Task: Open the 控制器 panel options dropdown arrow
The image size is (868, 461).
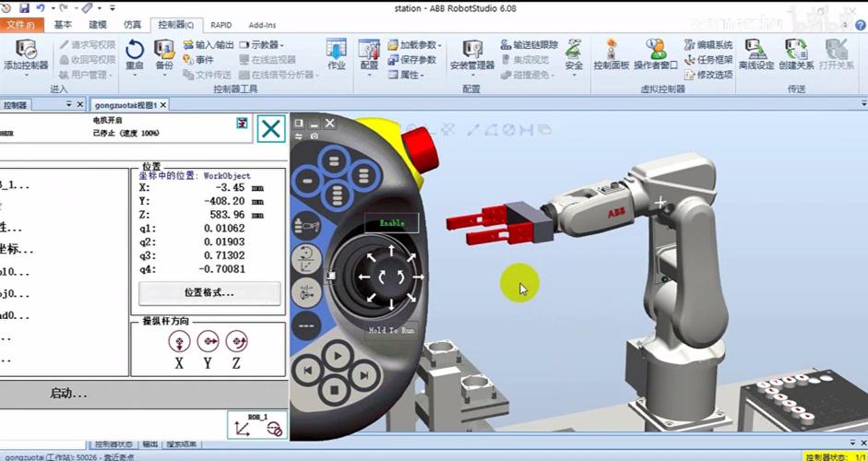Action: click(69, 104)
